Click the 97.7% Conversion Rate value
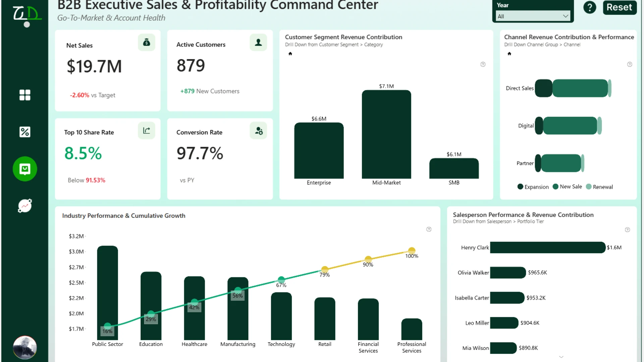This screenshot has height=362, width=644. click(200, 153)
